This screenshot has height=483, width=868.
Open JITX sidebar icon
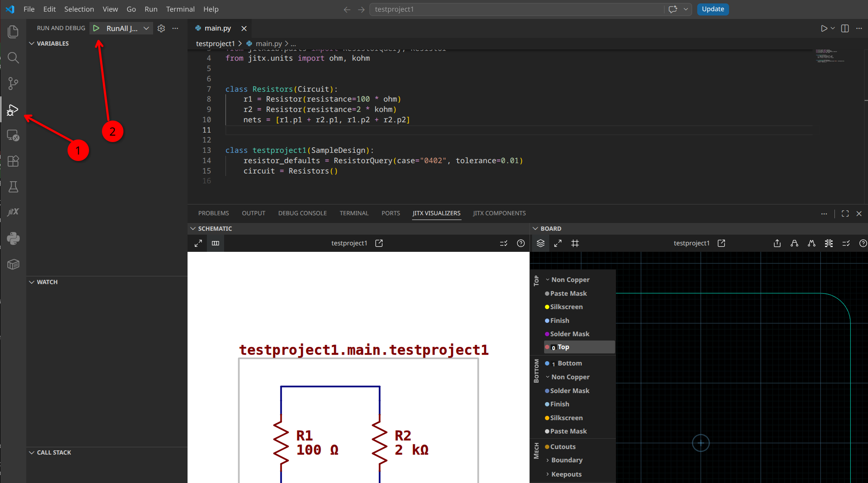(x=13, y=212)
